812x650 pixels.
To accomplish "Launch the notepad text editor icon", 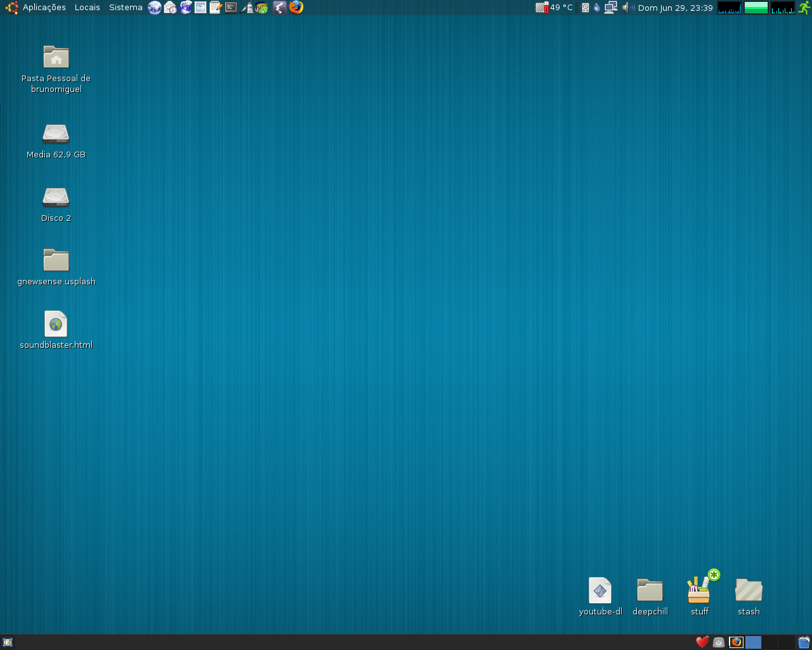I will pos(216,8).
